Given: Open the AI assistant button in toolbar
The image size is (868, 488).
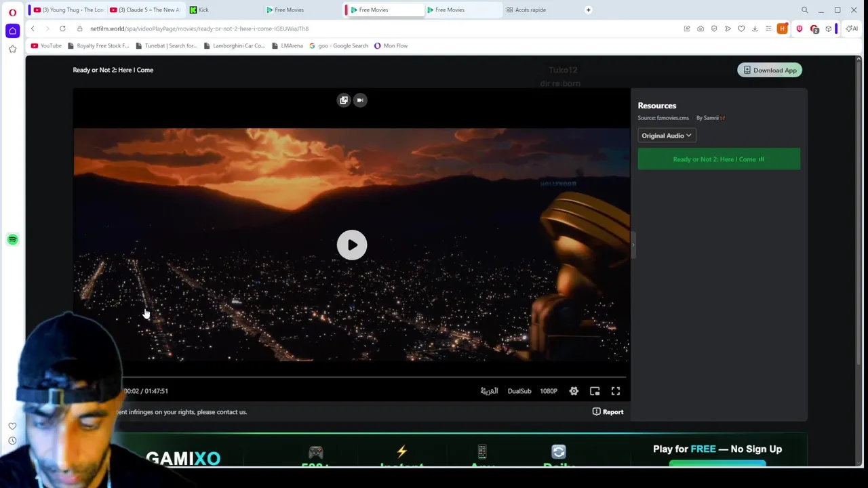Looking at the screenshot, I should [852, 28].
